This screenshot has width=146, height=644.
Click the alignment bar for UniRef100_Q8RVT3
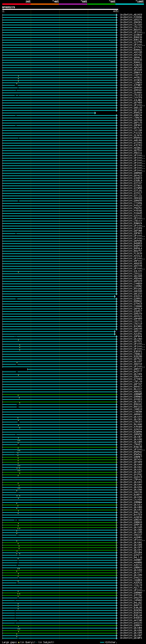click(72, 369)
